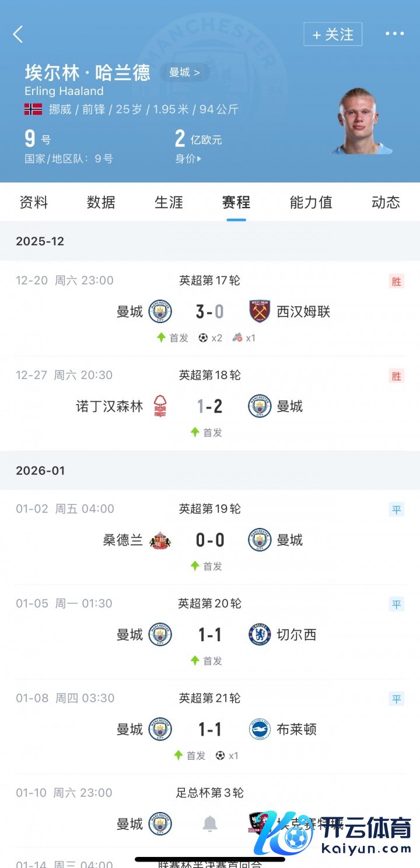This screenshot has height=868, width=420.
Task: Tap the Norway flag icon
Action: (33, 109)
